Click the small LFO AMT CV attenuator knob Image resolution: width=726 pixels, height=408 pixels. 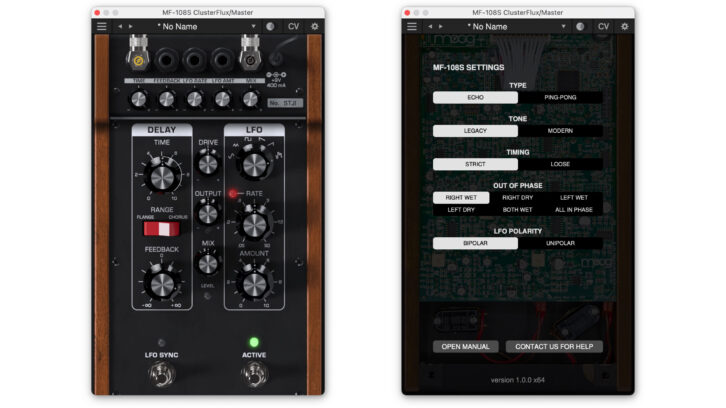[222, 99]
